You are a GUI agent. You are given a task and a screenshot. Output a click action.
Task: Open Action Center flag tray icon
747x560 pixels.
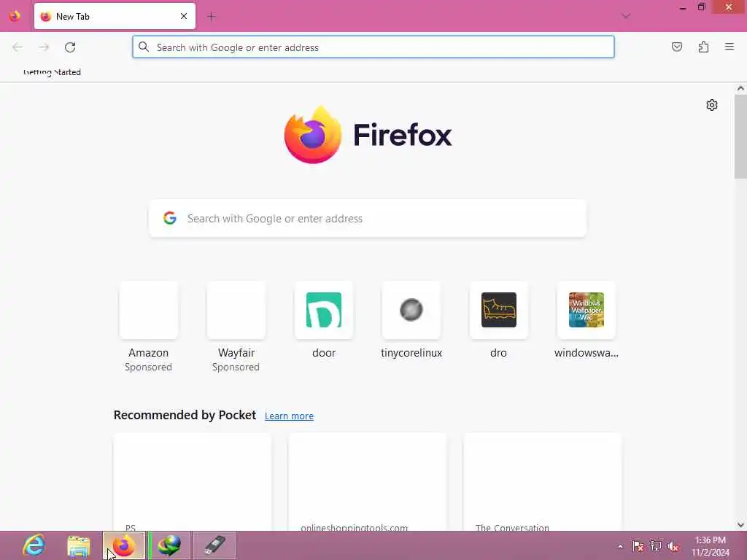pyautogui.click(x=638, y=546)
